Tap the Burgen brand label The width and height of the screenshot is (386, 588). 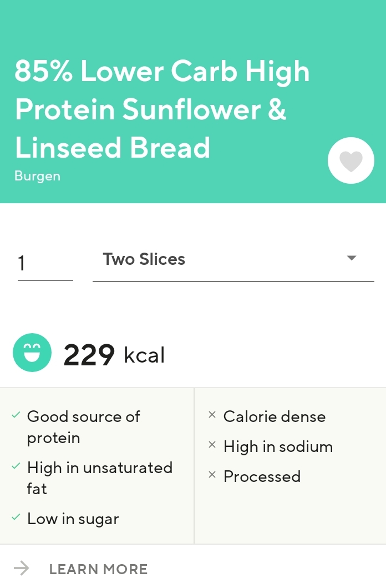click(37, 176)
